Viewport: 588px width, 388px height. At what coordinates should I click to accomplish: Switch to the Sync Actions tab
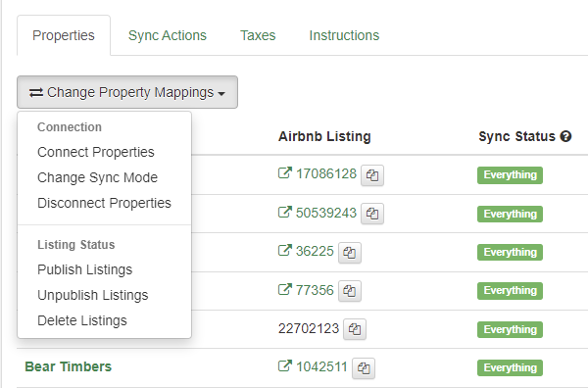click(168, 35)
